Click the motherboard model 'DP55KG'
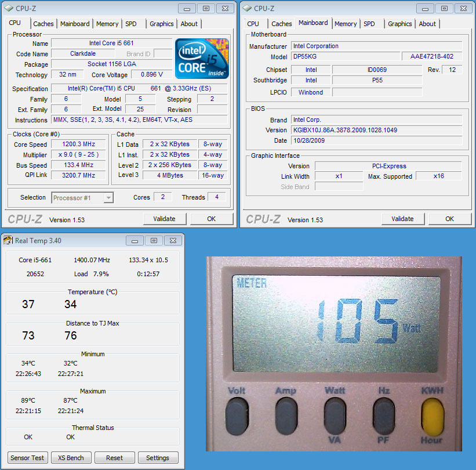Image resolution: width=476 pixels, height=470 pixels. pos(346,56)
